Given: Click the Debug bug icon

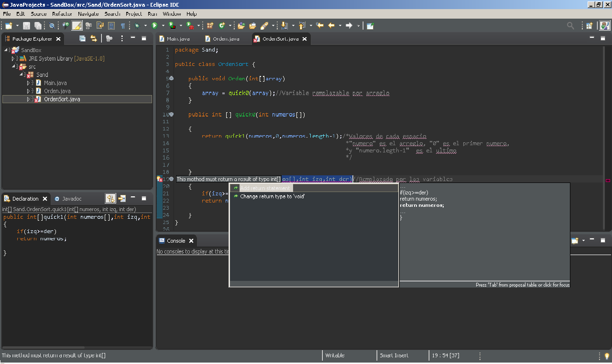Looking at the screenshot, I should click(137, 25).
